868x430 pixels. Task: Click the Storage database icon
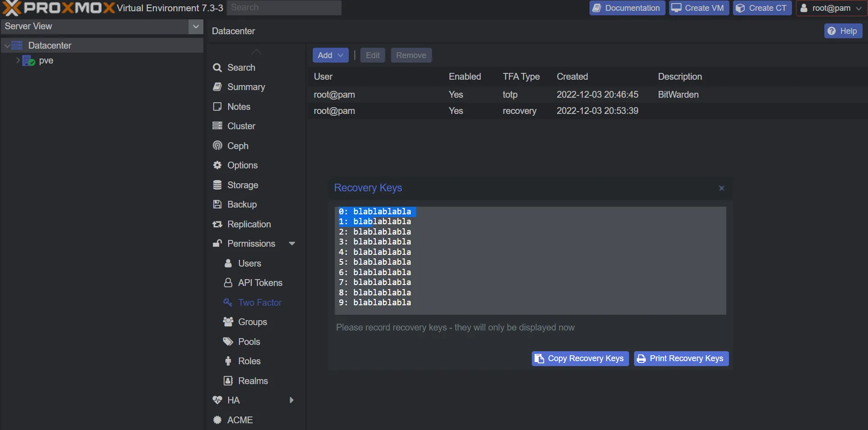point(217,185)
